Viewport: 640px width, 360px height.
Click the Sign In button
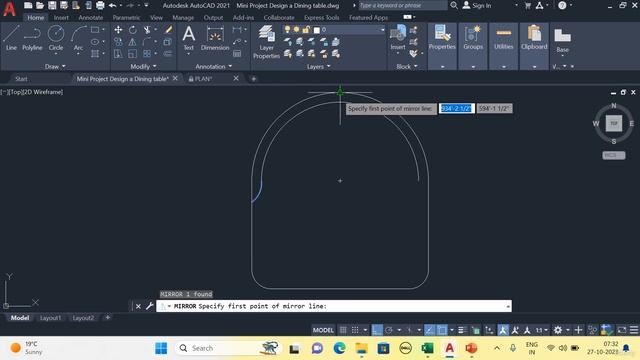(x=477, y=5)
